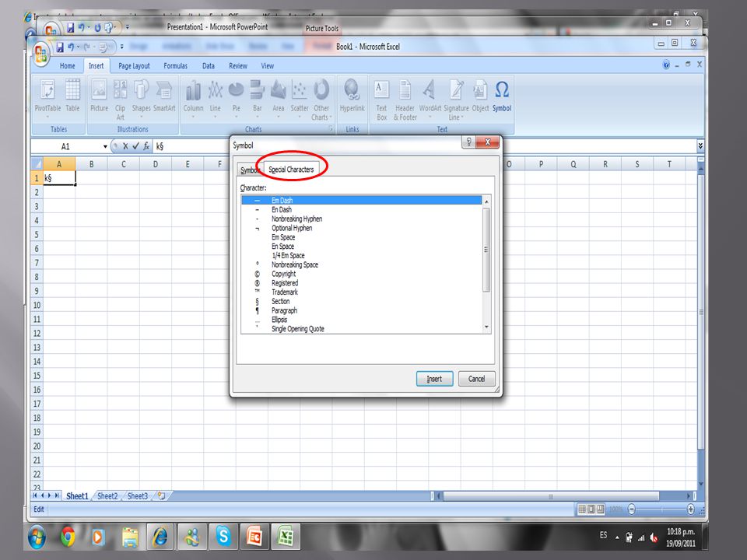This screenshot has width=747, height=560.
Task: Zoom out with the minus button
Action: click(632, 509)
